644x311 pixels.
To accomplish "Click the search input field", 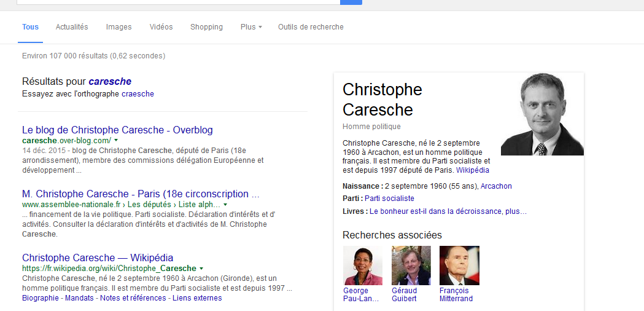I will click(178, 2).
